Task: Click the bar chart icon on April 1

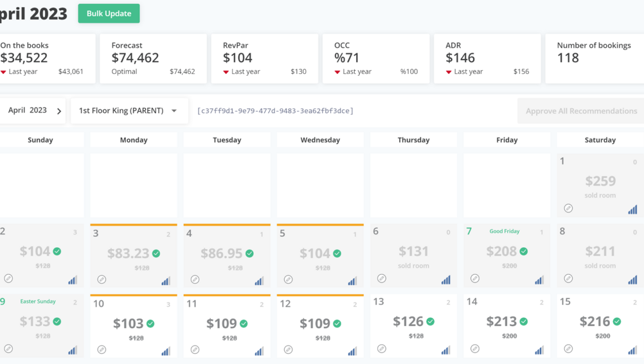Action: [x=632, y=209]
